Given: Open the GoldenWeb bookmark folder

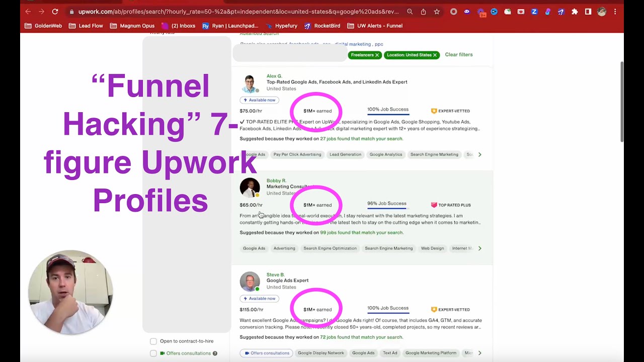Looking at the screenshot, I should tap(44, 26).
